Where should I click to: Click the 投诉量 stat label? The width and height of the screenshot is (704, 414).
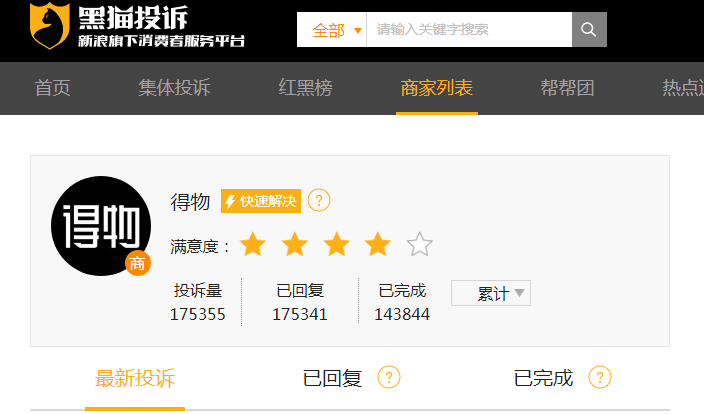198,291
